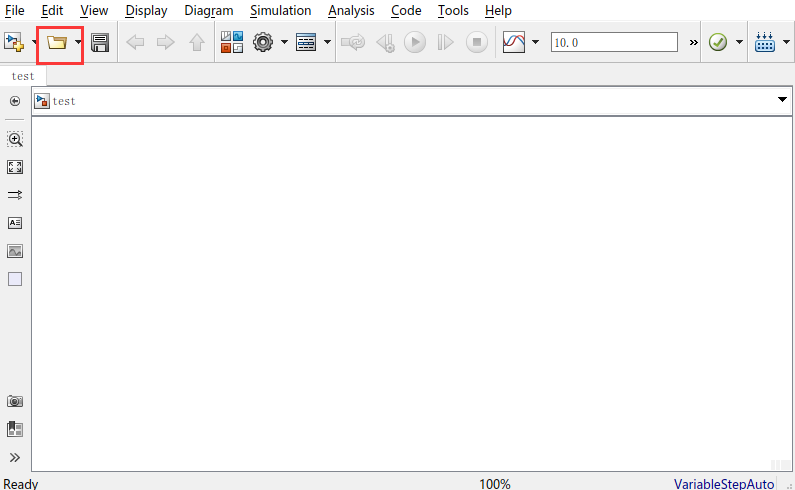Expand the Data Inspector dropdown arrow

(x=535, y=42)
